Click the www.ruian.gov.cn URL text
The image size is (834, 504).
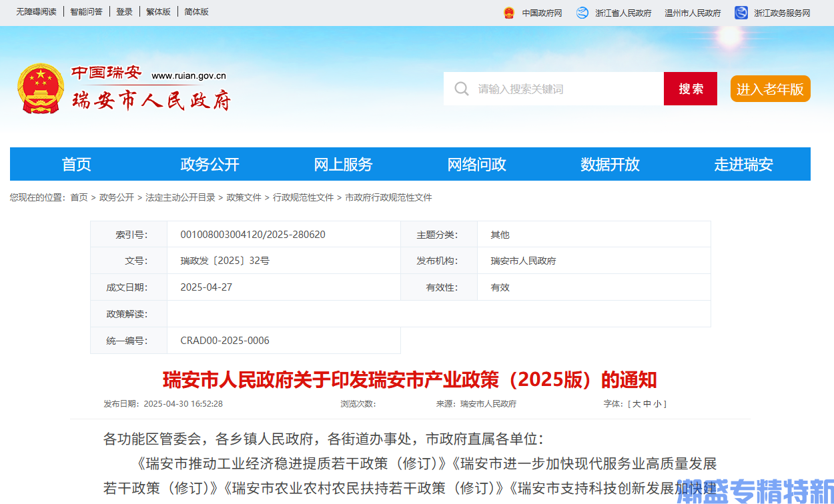189,75
